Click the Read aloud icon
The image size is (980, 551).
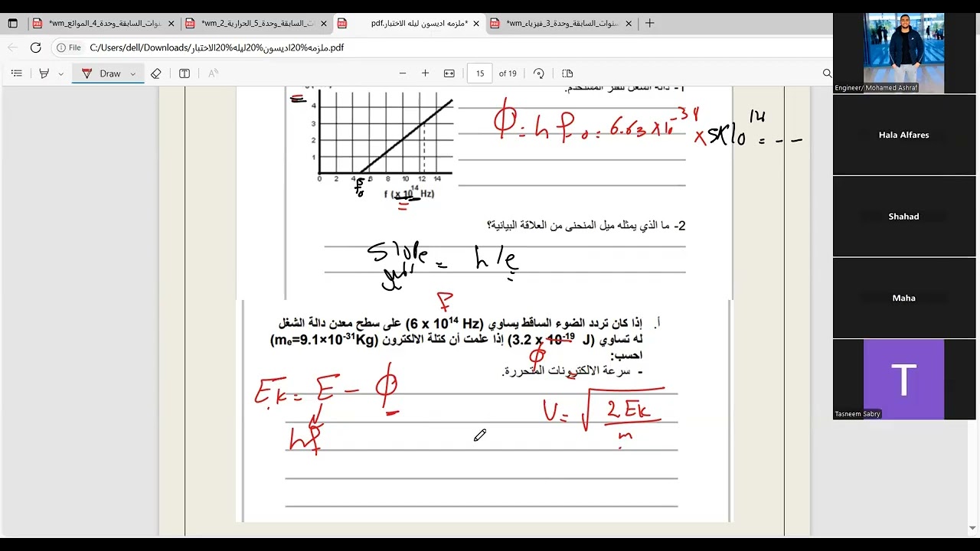point(213,73)
